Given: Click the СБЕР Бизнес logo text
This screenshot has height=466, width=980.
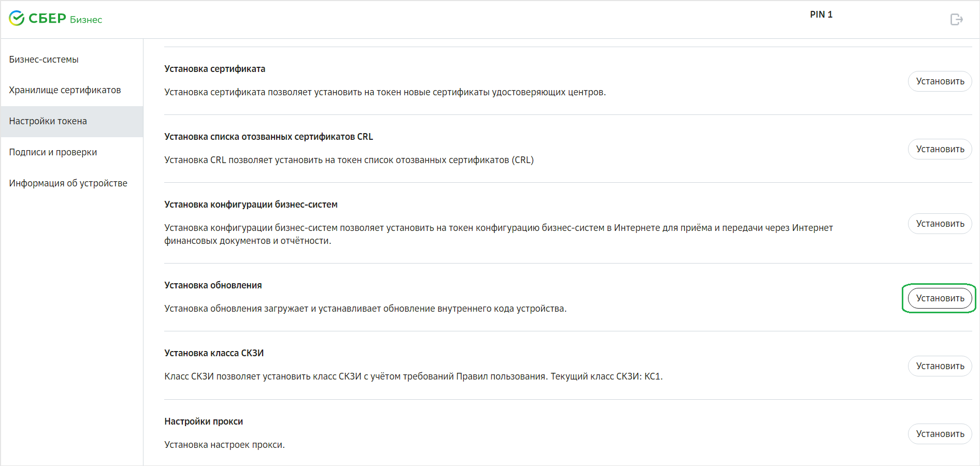Looking at the screenshot, I should point(65,19).
